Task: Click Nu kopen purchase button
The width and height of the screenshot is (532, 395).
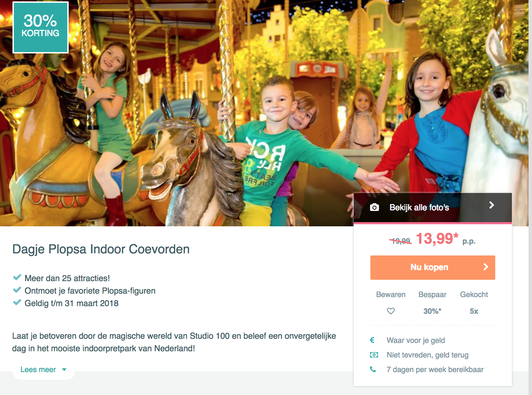Action: click(x=432, y=268)
